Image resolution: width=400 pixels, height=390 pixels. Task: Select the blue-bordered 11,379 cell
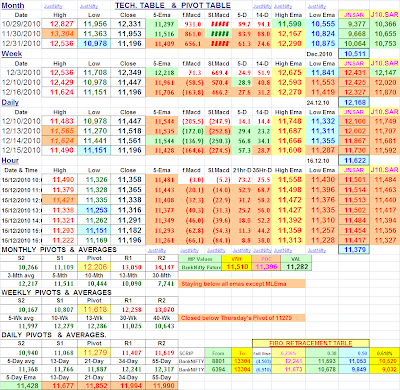tap(354, 250)
